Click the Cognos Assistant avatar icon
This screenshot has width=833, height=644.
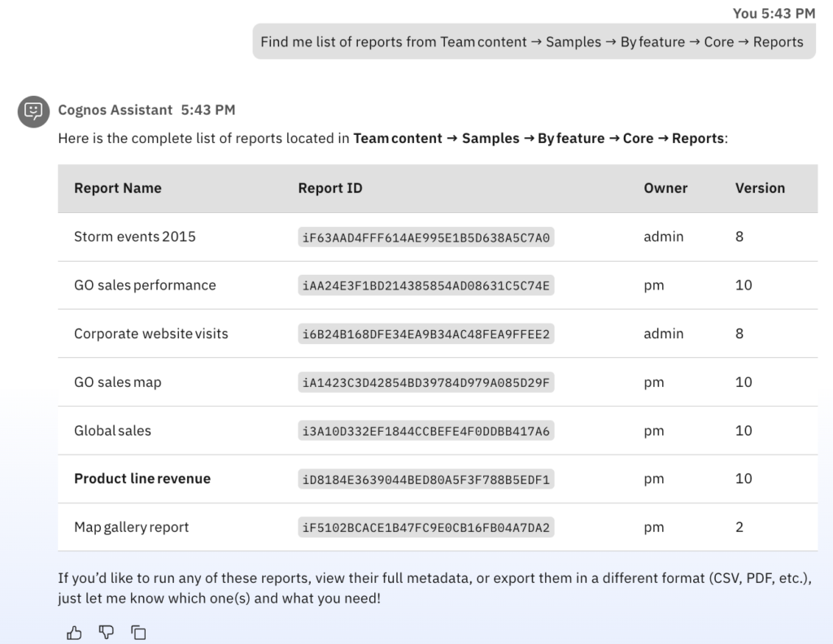(33, 111)
